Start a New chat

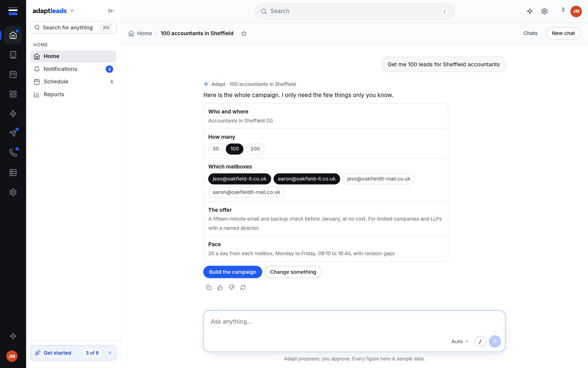click(x=563, y=33)
